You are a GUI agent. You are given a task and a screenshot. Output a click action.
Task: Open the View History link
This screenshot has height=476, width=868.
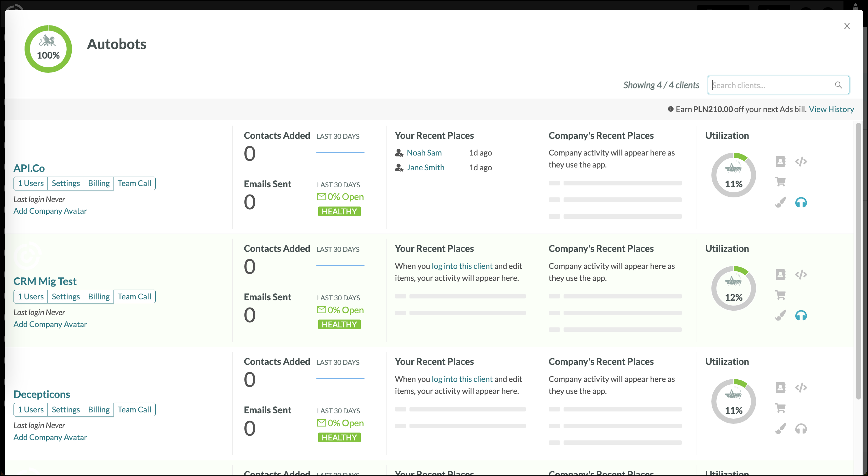[x=831, y=109]
